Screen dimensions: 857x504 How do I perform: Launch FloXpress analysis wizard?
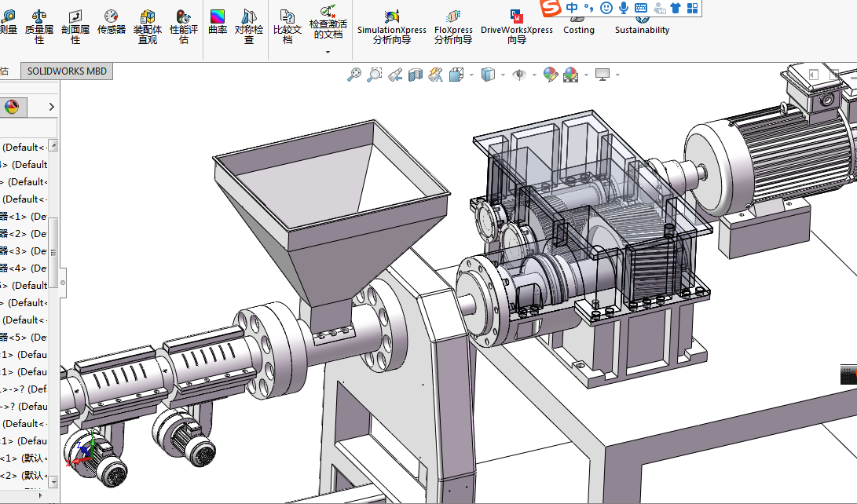coord(453,27)
